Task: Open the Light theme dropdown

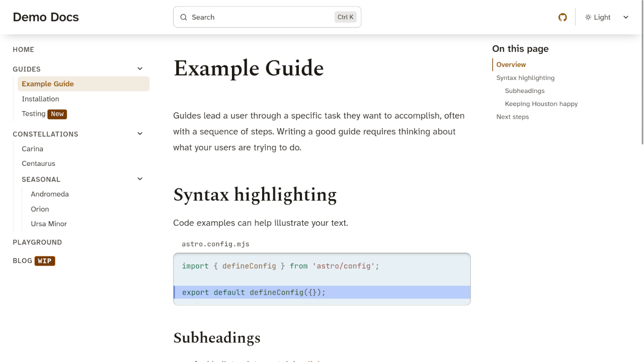Action: tap(607, 17)
